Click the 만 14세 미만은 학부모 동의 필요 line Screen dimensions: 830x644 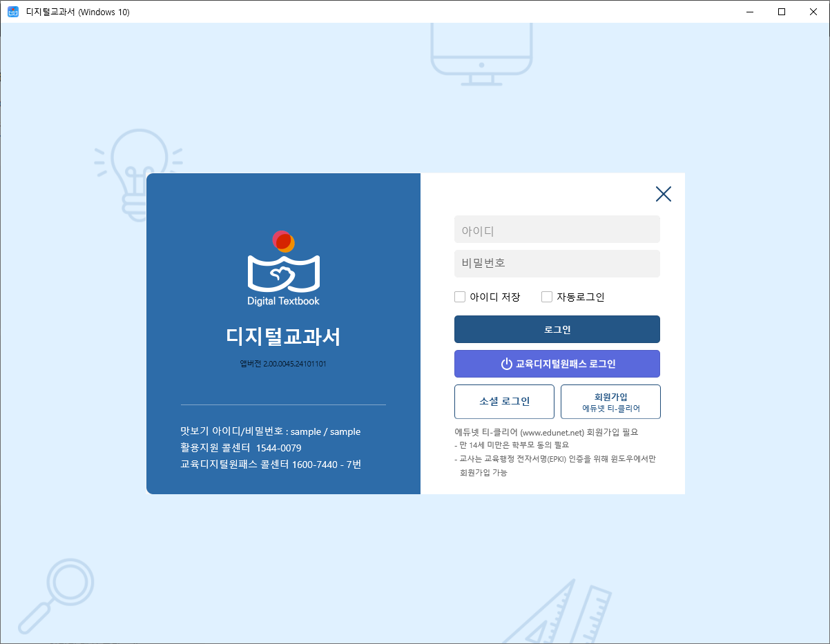pyautogui.click(x=512, y=445)
